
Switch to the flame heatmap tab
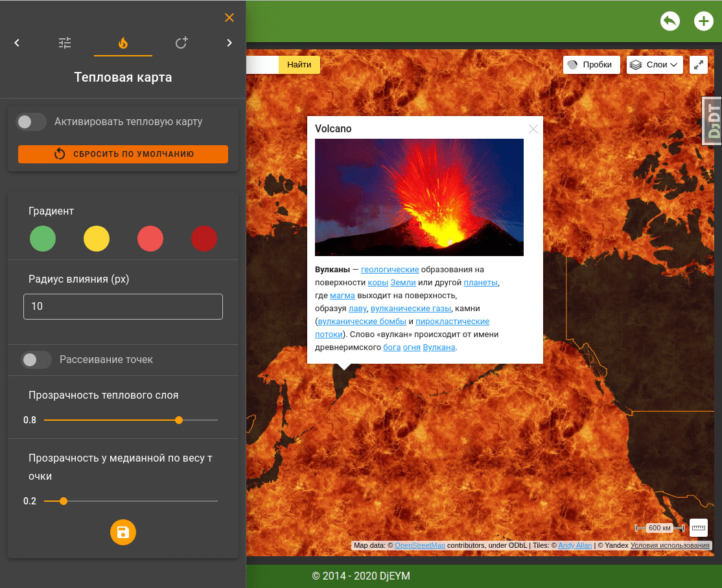pyautogui.click(x=122, y=42)
